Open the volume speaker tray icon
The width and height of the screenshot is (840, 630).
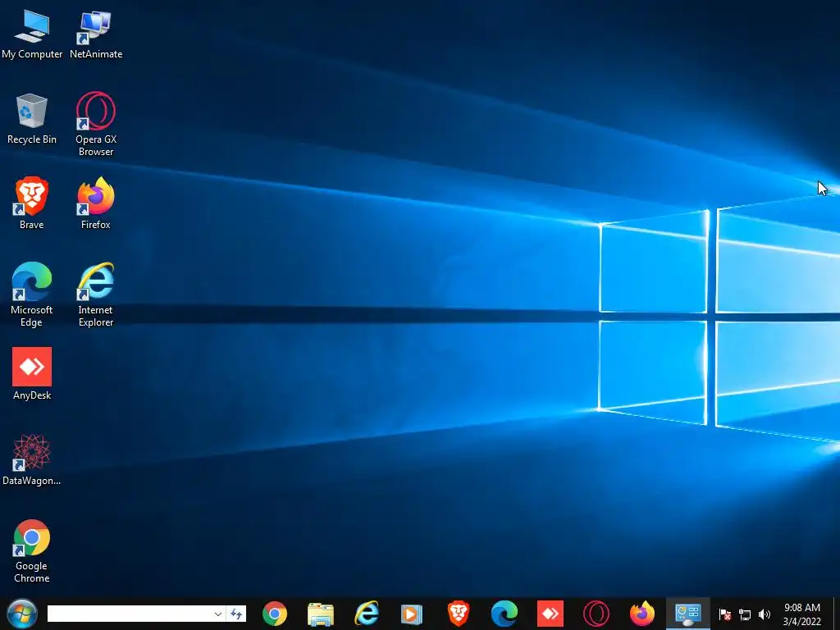(x=765, y=614)
